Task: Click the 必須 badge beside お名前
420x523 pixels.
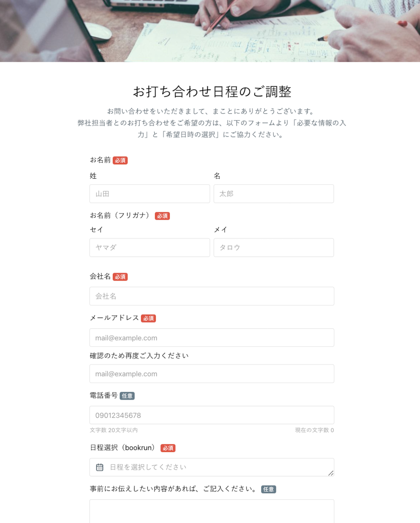Action: coord(120,160)
